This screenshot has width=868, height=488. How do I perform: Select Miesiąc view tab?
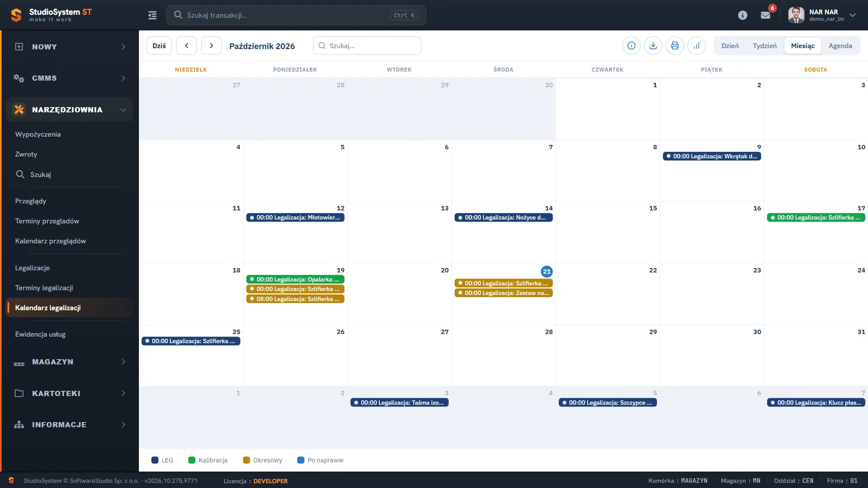(802, 46)
